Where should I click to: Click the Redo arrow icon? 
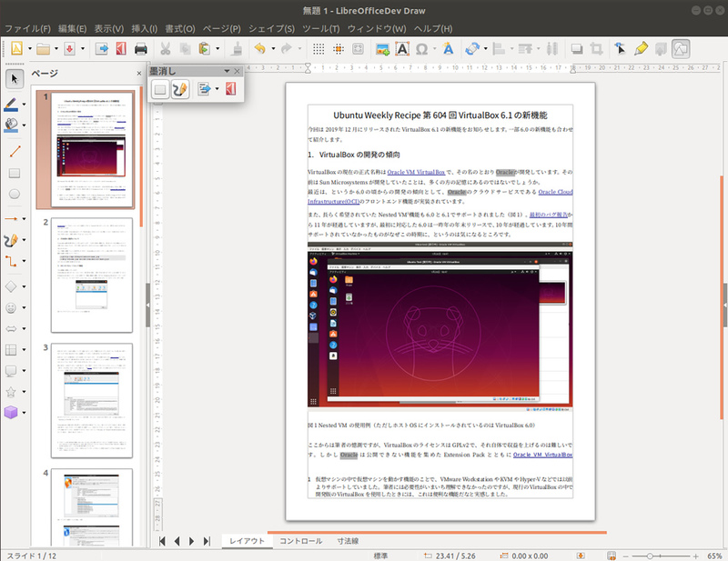[287, 48]
